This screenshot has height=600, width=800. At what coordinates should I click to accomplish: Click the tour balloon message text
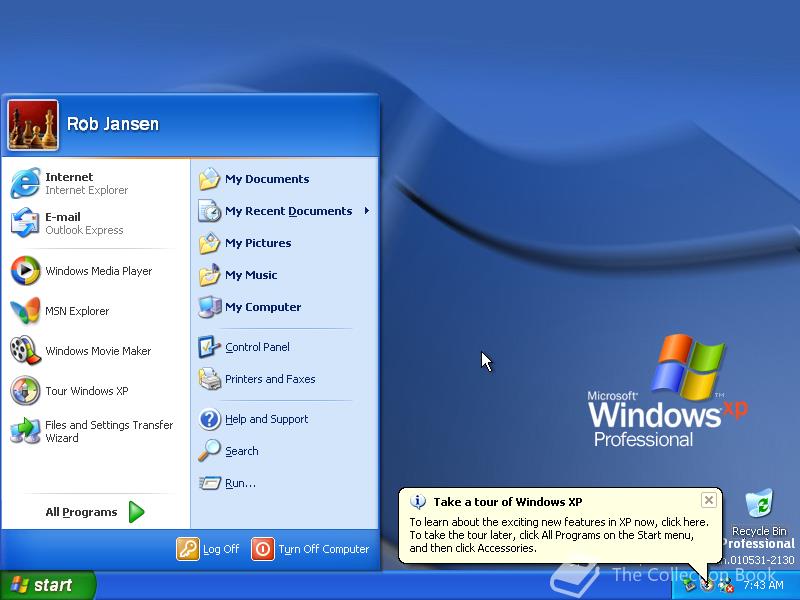click(559, 535)
